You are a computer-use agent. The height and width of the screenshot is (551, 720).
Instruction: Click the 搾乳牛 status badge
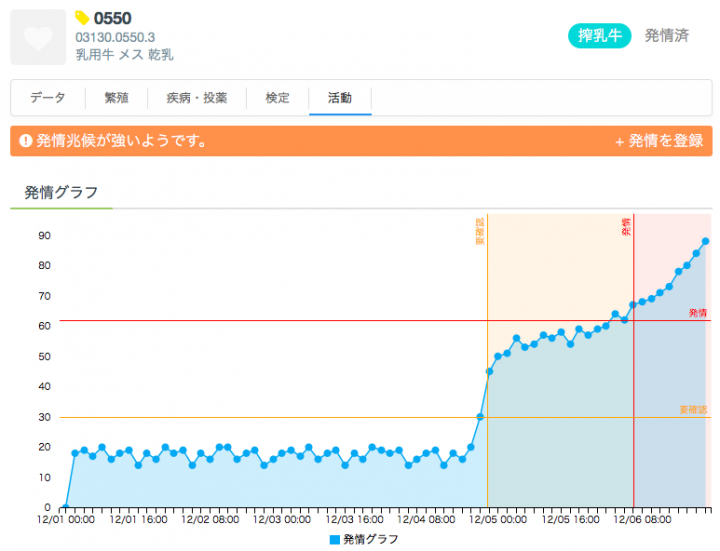coord(599,35)
